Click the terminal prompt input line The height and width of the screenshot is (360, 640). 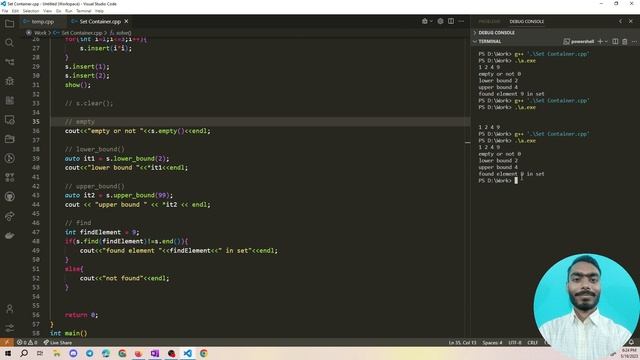pos(498,180)
